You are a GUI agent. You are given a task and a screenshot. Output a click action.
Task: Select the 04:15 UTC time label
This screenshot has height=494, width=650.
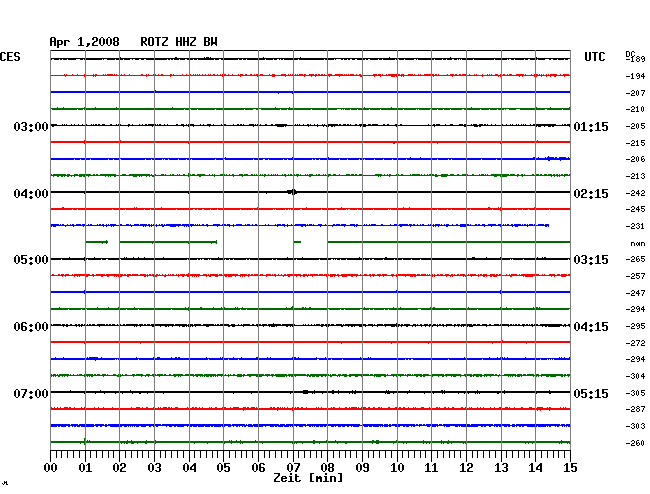coord(591,327)
